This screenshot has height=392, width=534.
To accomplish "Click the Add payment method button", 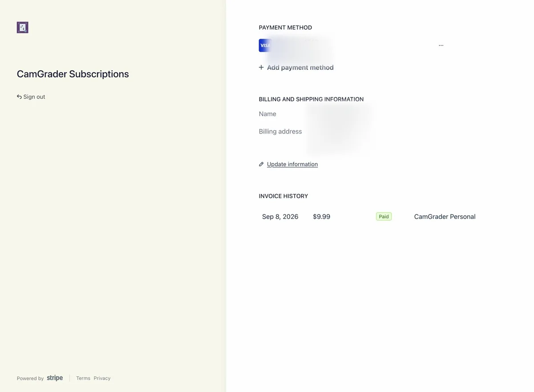I will [x=296, y=67].
